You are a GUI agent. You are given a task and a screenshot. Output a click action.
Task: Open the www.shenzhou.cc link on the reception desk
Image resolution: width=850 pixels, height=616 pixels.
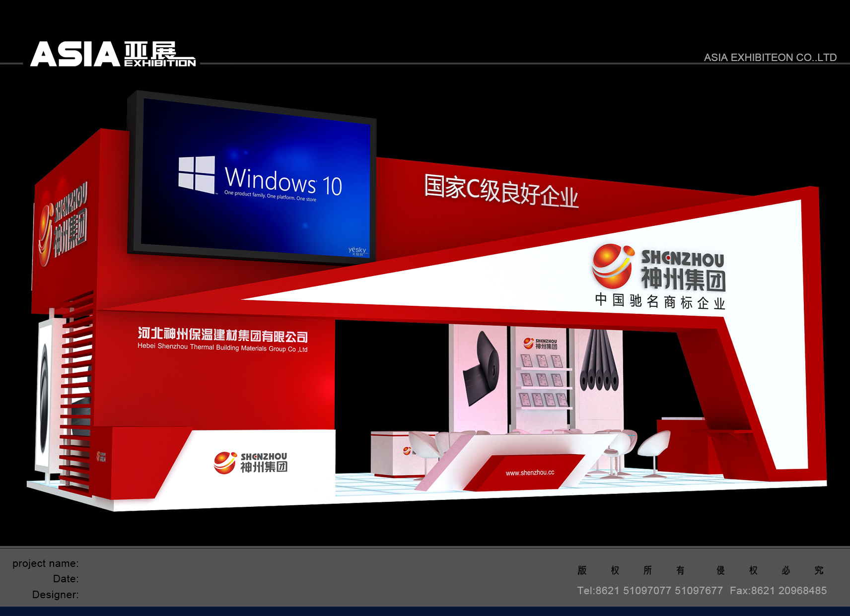click(x=530, y=473)
